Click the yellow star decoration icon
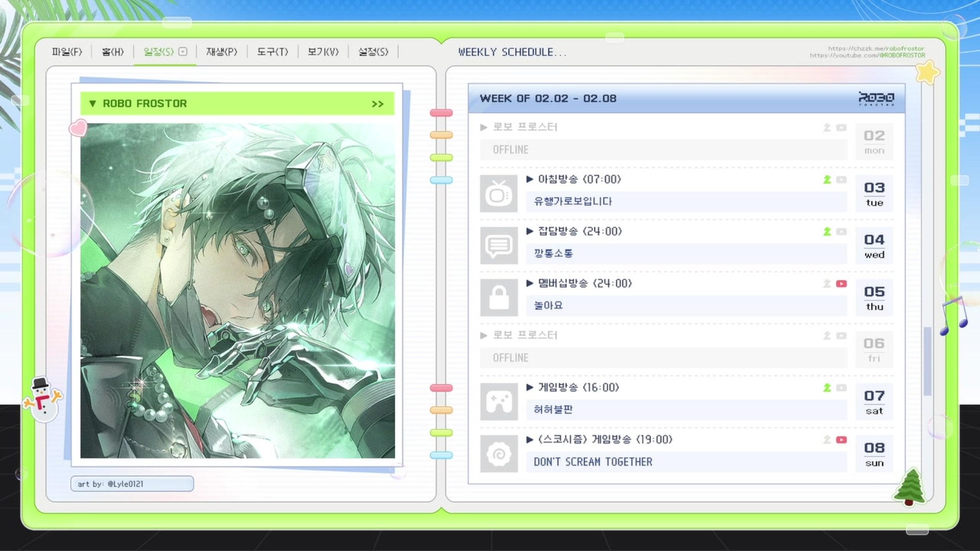The height and width of the screenshot is (551, 980). pyautogui.click(x=927, y=72)
